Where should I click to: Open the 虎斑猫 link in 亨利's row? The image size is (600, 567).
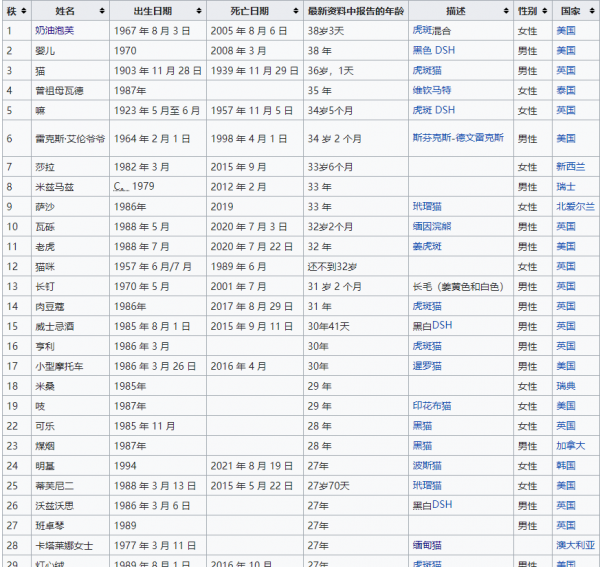pos(427,346)
